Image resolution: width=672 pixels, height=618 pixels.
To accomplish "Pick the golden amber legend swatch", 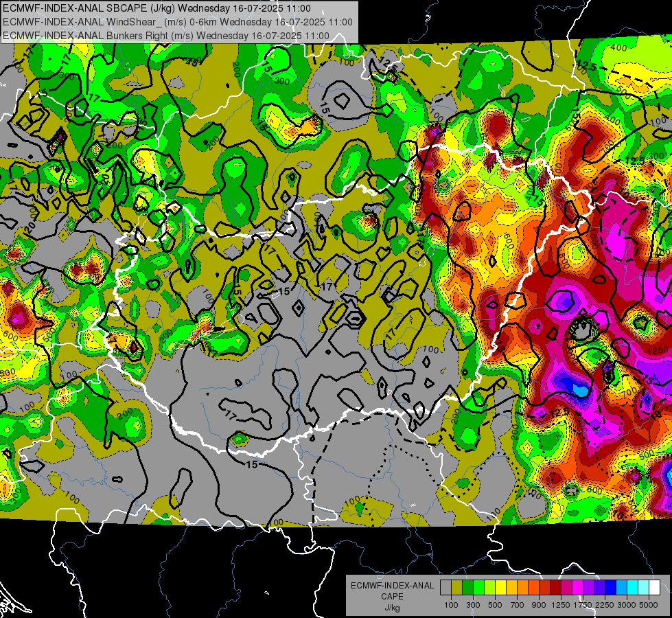I will point(511,588).
